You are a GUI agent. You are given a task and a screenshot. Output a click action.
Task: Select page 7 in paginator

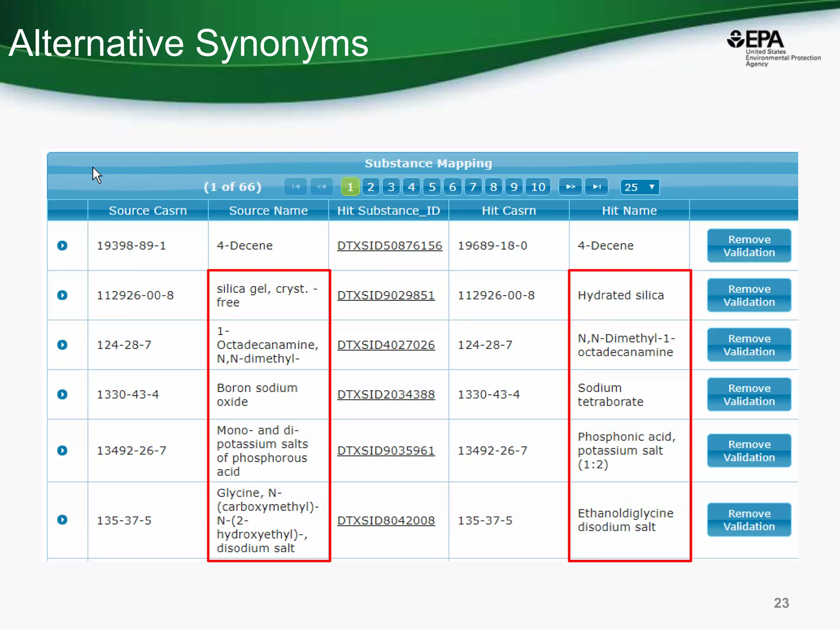pos(473,187)
